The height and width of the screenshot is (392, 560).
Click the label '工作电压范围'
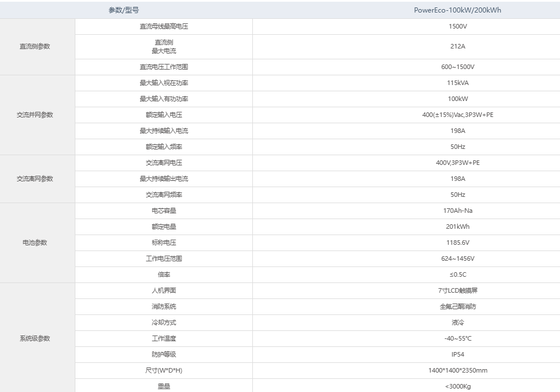164,259
